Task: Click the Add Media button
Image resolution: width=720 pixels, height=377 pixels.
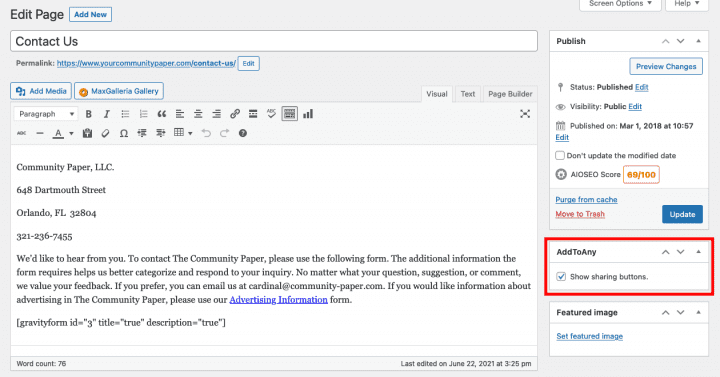Action: pos(41,91)
